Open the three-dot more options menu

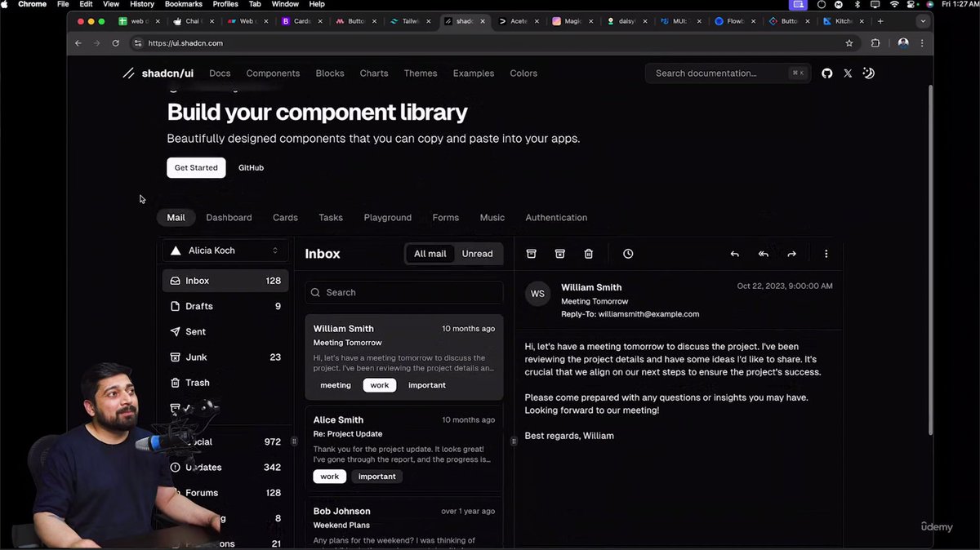(826, 254)
